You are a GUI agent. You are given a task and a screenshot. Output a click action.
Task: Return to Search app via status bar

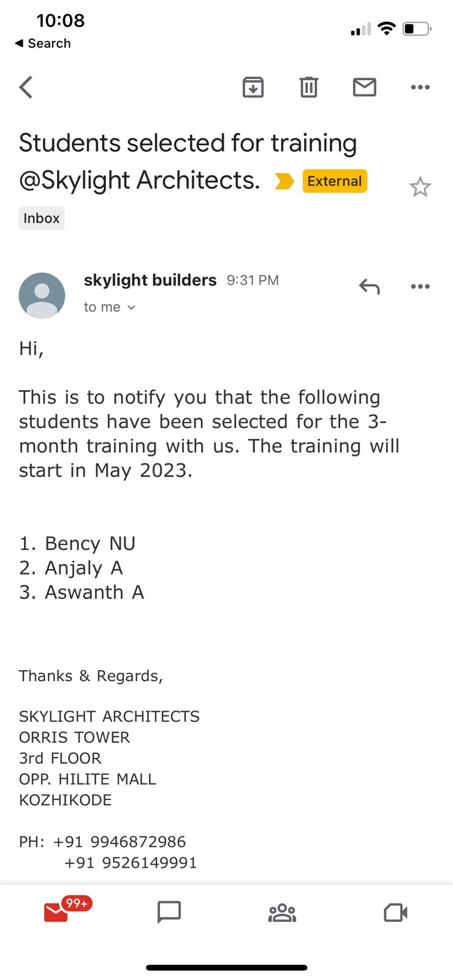click(x=43, y=43)
